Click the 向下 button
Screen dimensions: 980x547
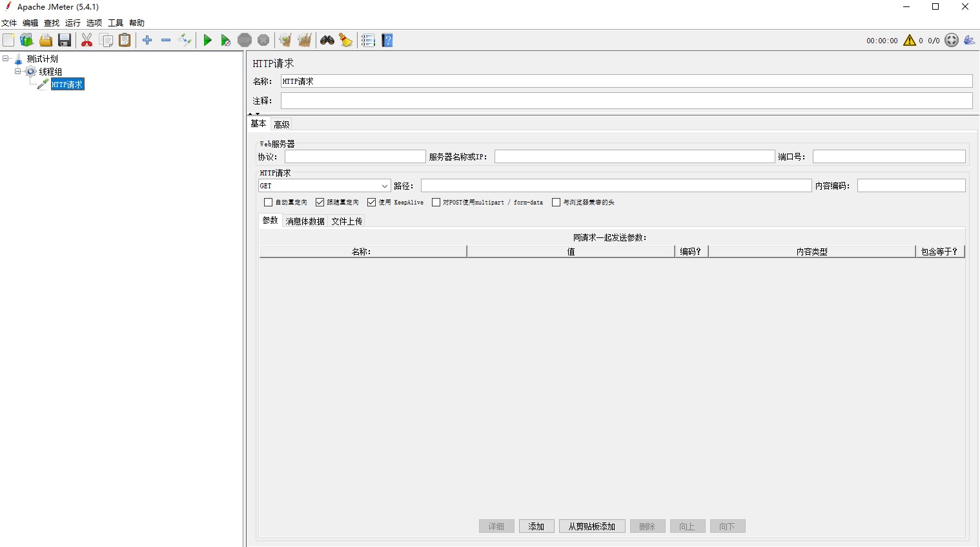pos(728,526)
